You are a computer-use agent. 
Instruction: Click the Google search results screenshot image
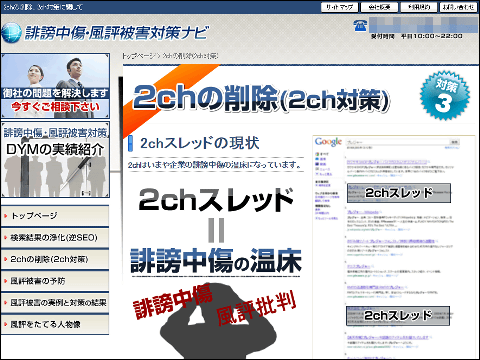click(394, 247)
